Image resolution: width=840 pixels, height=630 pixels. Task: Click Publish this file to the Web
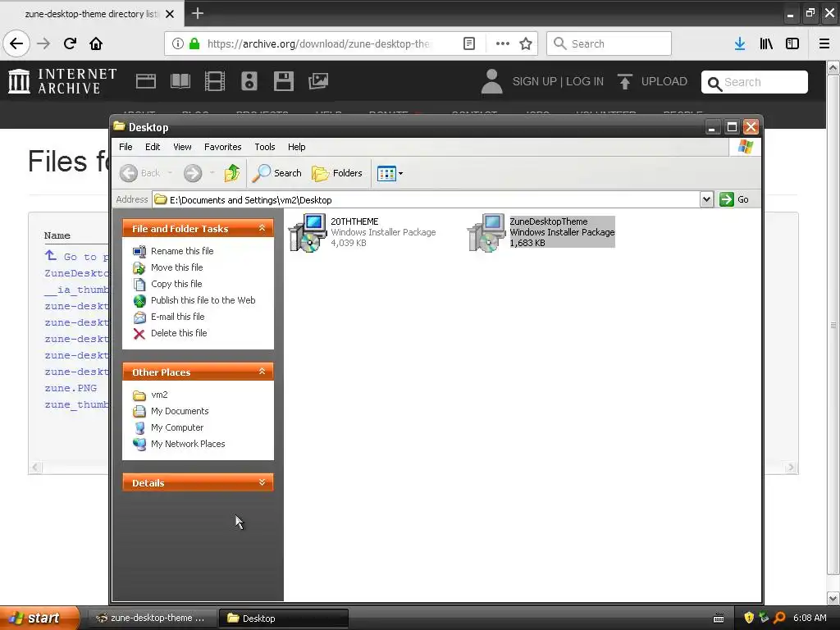(x=203, y=300)
